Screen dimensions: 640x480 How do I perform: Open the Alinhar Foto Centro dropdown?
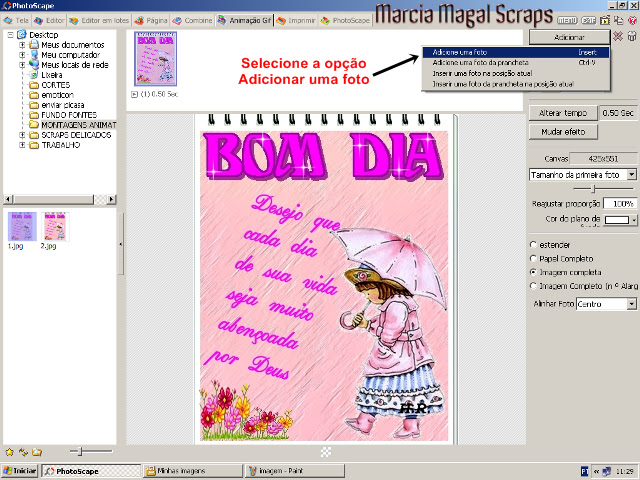[631, 304]
